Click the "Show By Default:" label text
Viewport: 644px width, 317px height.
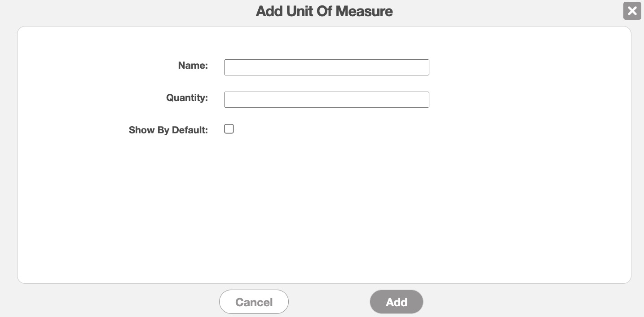pyautogui.click(x=168, y=130)
